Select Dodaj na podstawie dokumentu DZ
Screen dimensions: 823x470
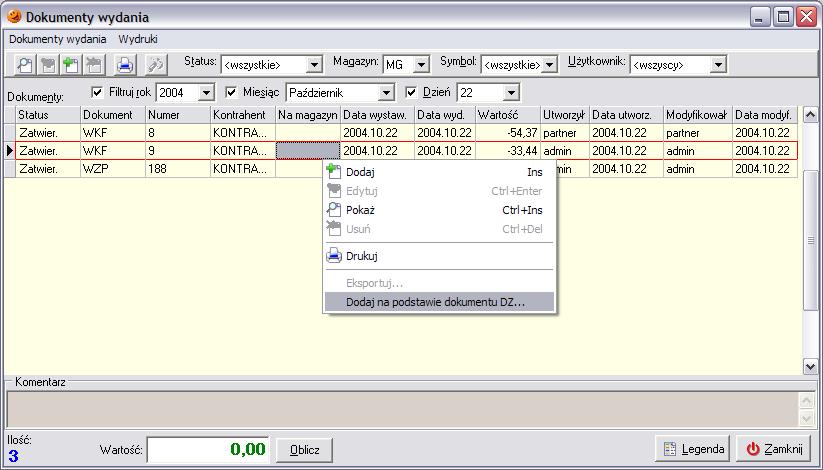[439, 302]
